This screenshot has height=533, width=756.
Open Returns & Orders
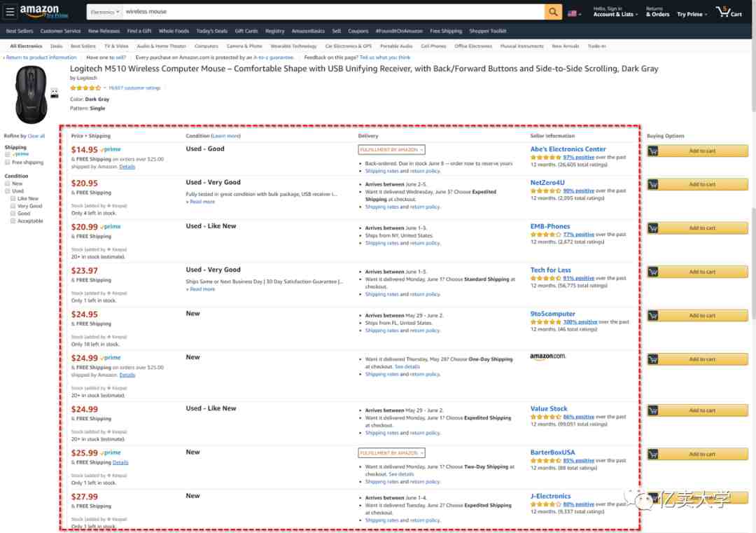pos(657,12)
